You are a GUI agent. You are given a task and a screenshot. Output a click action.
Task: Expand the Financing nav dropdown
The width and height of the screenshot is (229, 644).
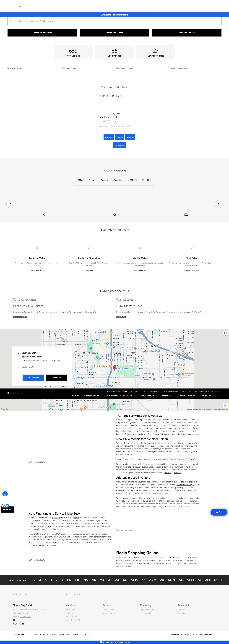coord(167,396)
